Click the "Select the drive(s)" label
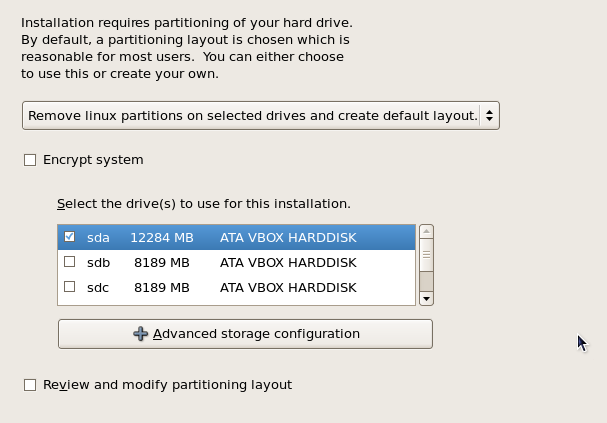 (x=203, y=204)
